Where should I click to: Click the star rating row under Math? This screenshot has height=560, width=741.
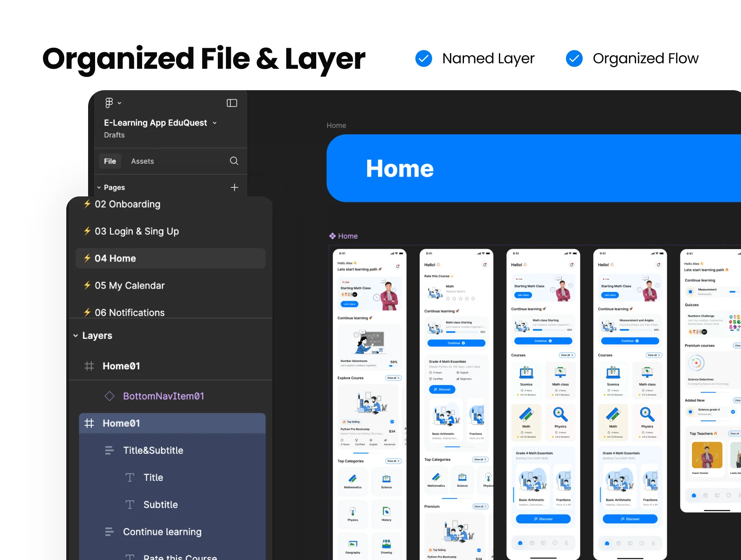click(x=460, y=299)
